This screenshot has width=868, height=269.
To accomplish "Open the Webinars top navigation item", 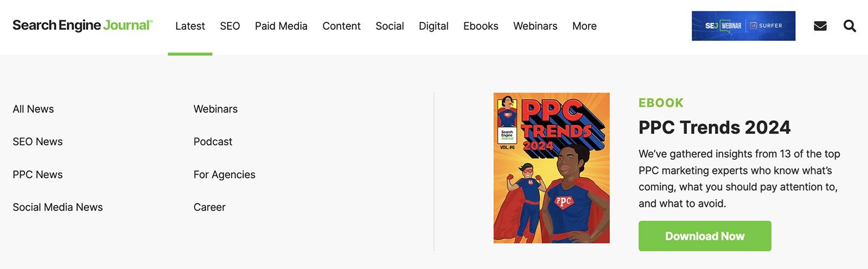I will (x=535, y=26).
